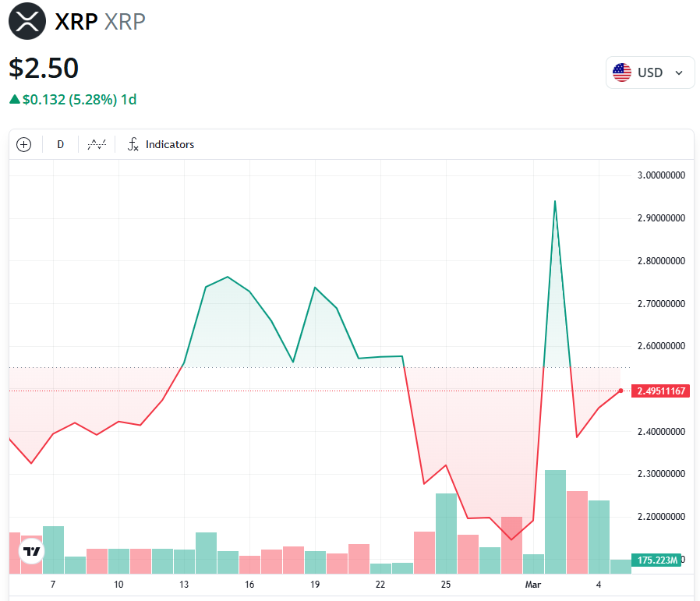The height and width of the screenshot is (601, 700).
Task: Open the USD currency dropdown
Action: pos(649,72)
